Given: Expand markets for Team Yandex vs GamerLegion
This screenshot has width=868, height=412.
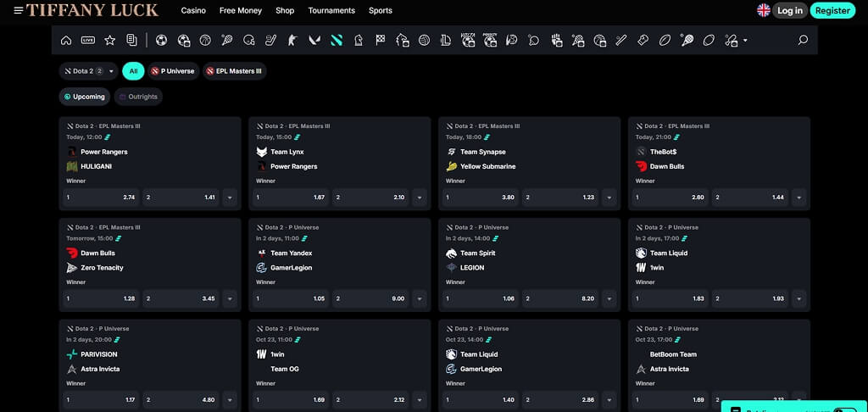Looking at the screenshot, I should (420, 298).
